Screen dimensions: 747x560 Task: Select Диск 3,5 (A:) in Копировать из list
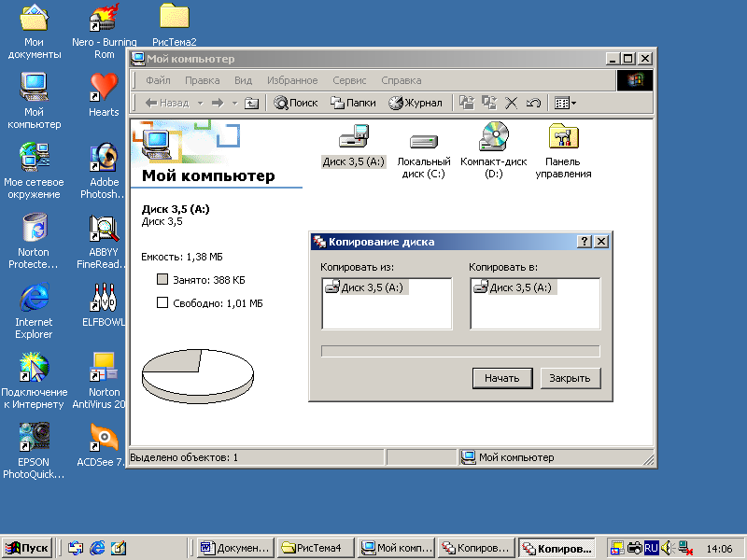coord(365,287)
